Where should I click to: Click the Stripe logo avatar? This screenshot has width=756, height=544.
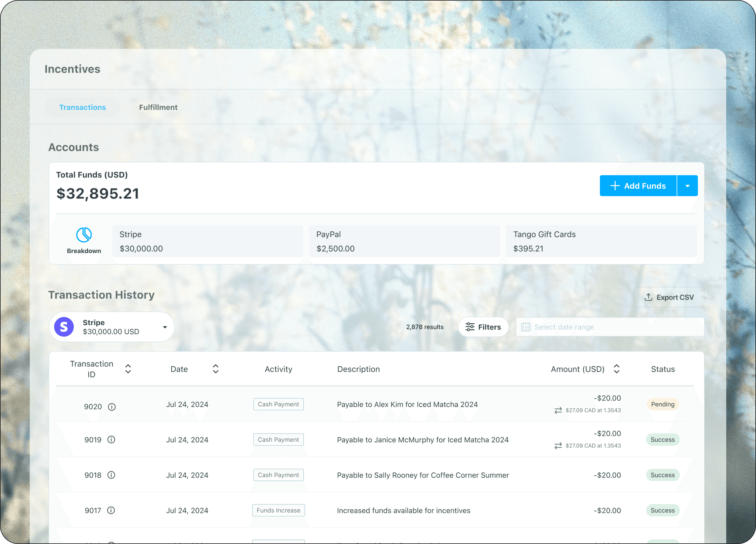pyautogui.click(x=64, y=327)
